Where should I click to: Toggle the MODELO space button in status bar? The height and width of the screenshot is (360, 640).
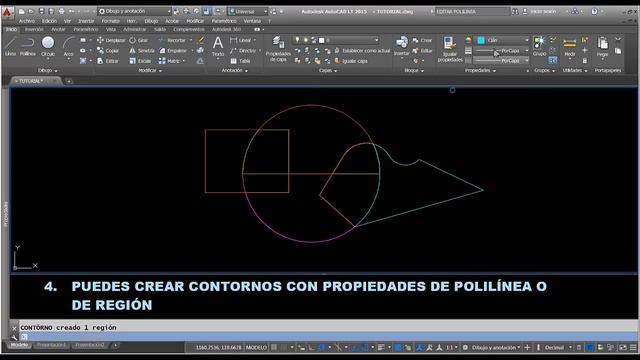[x=256, y=348]
